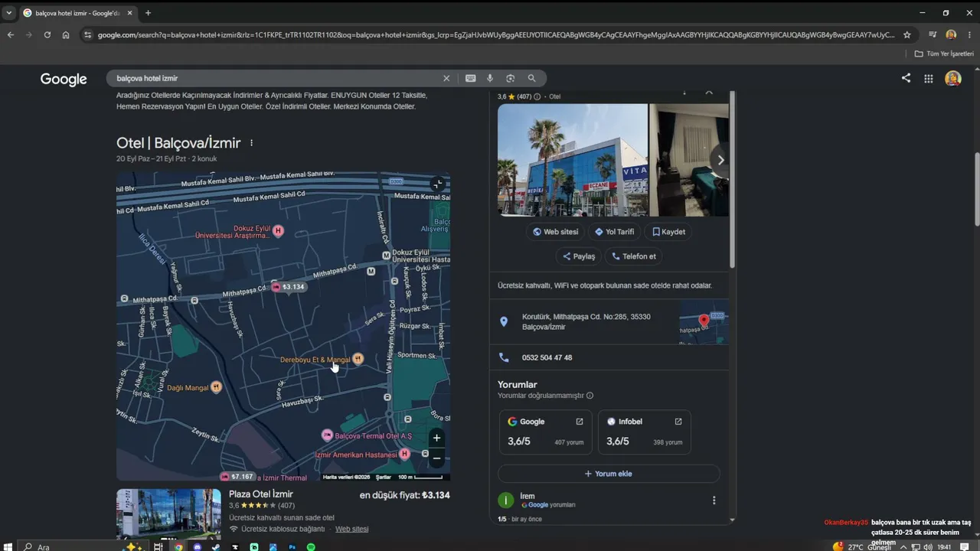Collapse the hotel details panel chevron
This screenshot has height=551, width=980.
[x=709, y=93]
